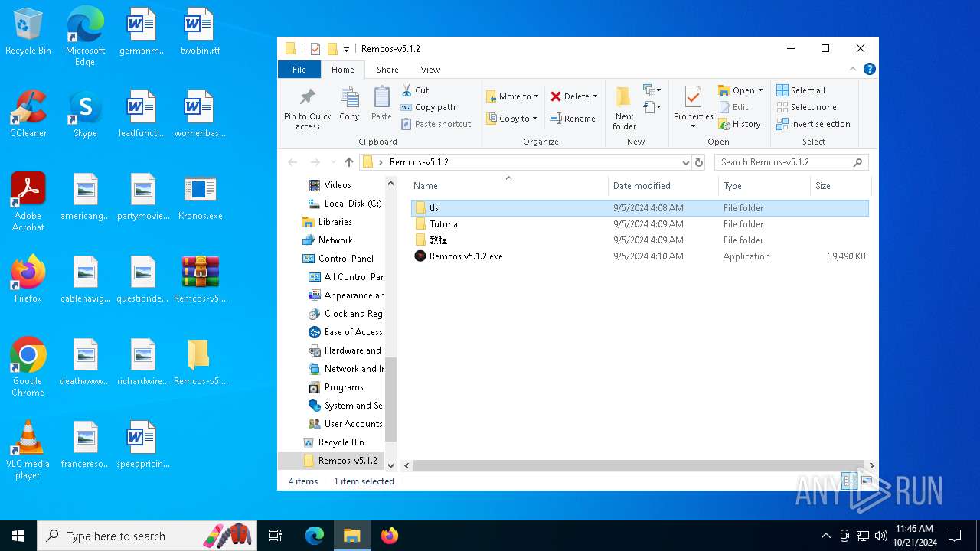
Task: Click Kronos.exe desktop icon
Action: tap(201, 196)
